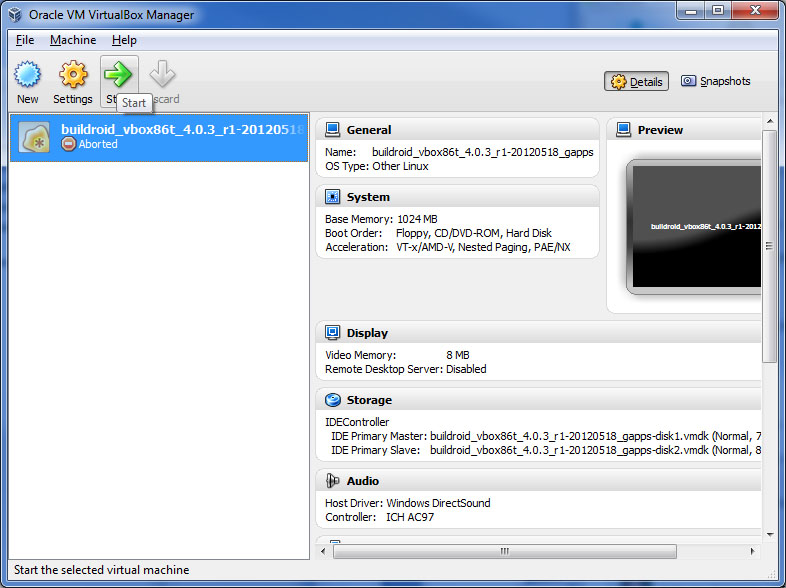Screen dimensions: 786x588
Task: Maximize the VirtualBox Manager window
Action: click(x=718, y=11)
